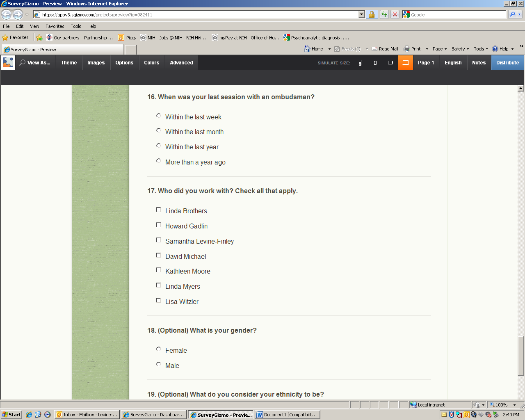Screen dimensions: 525x420
Task: Check the Linda Brothers checkbox
Action: coord(158,210)
